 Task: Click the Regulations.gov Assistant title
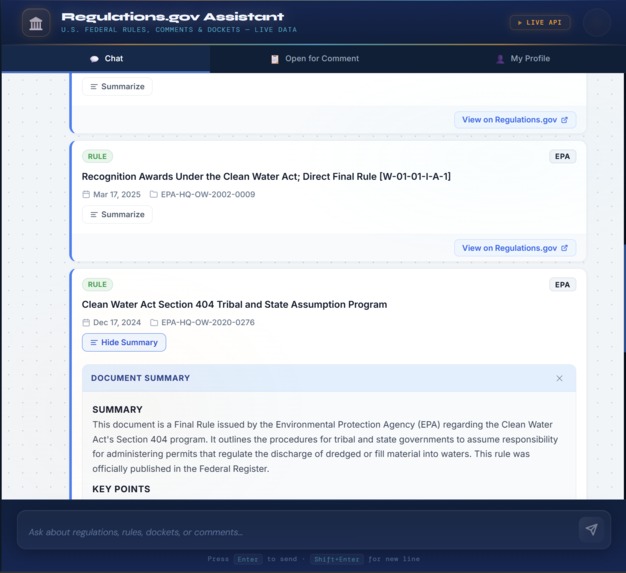pyautogui.click(x=172, y=17)
